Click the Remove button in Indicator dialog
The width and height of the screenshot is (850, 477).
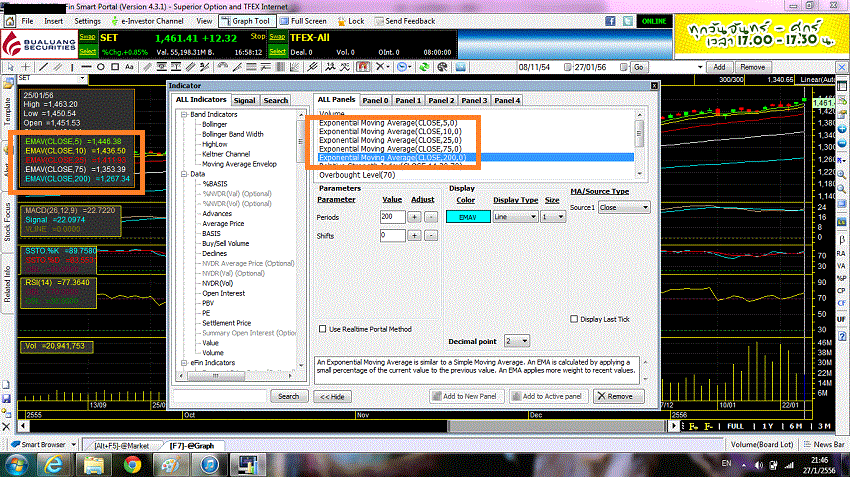tap(619, 396)
